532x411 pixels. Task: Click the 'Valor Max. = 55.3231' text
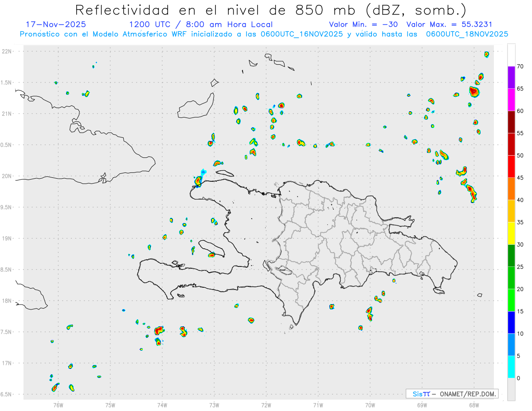[449, 24]
